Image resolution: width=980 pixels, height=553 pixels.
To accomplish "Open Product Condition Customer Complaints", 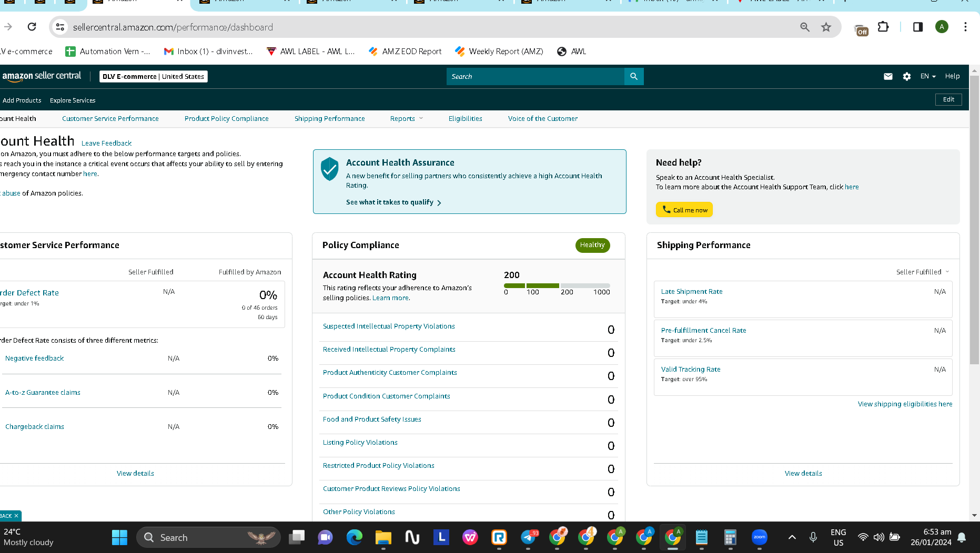I will click(387, 396).
